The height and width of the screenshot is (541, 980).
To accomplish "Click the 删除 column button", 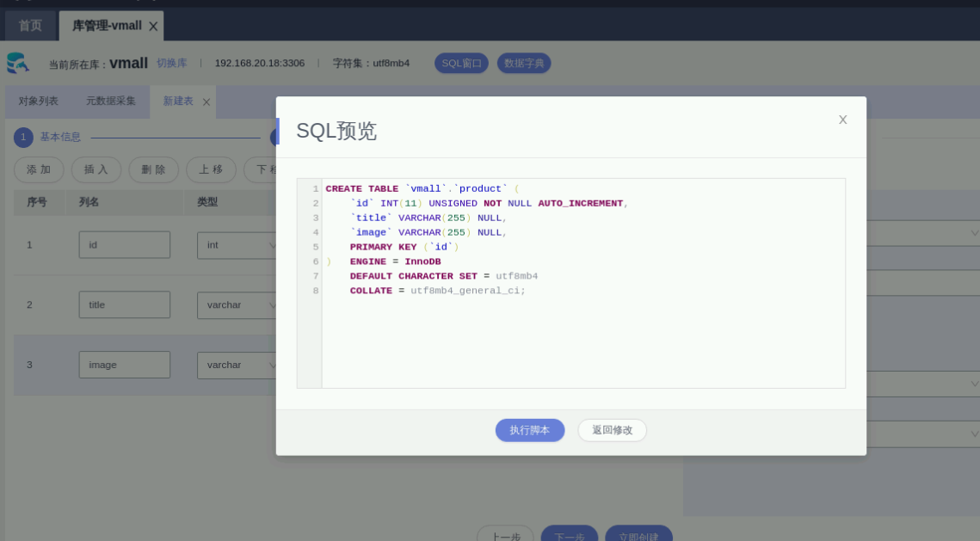I will [x=154, y=169].
